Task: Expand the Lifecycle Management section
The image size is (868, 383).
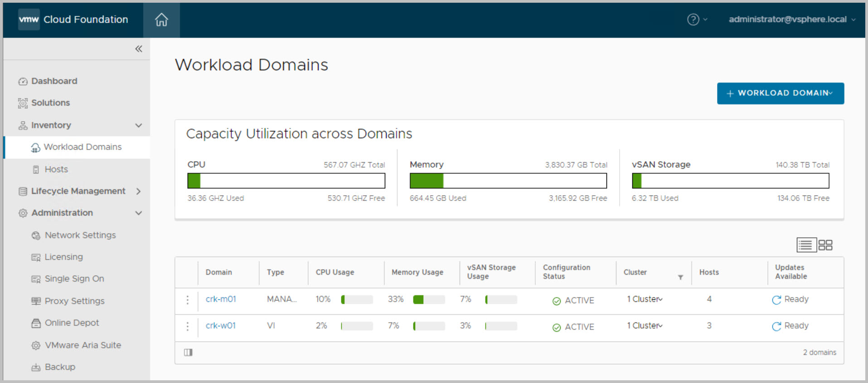Action: tap(139, 191)
